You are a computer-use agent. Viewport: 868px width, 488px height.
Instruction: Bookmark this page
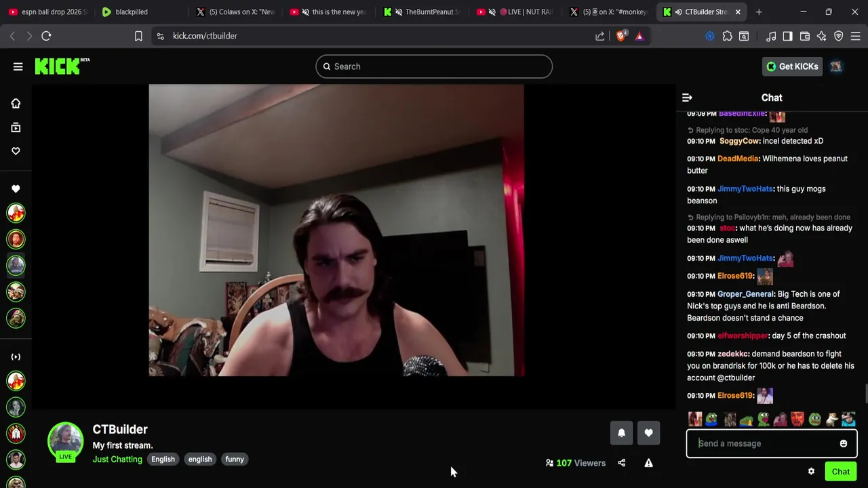[x=138, y=36]
